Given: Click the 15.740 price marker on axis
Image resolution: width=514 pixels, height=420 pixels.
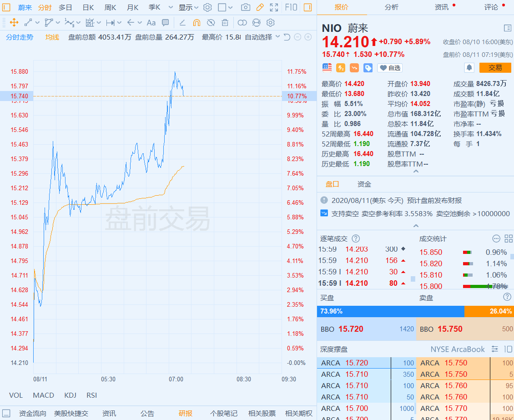Looking at the screenshot, I should 17,96.
